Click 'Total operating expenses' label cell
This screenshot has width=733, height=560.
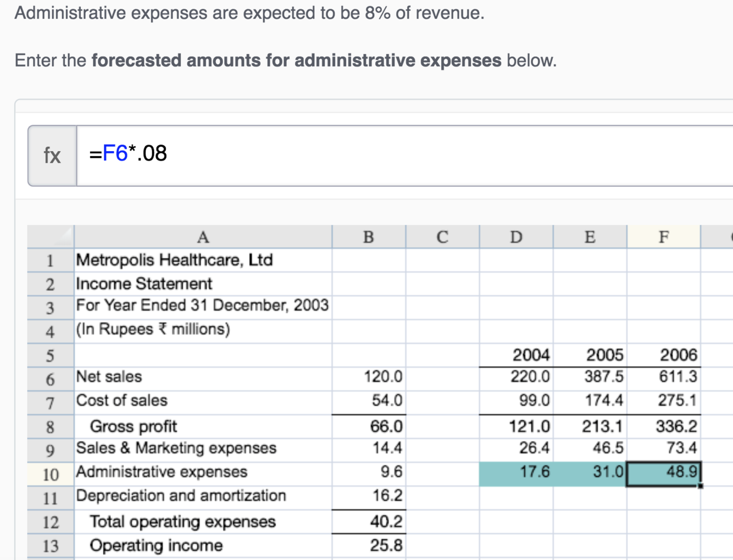(203, 522)
